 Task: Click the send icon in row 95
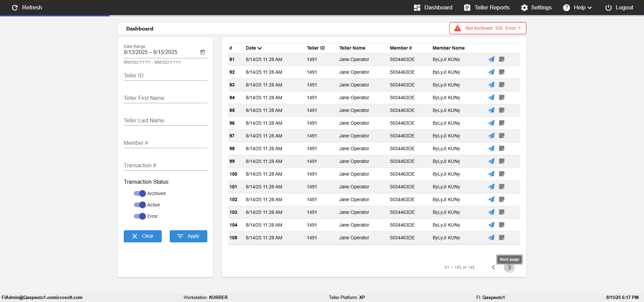(491, 110)
